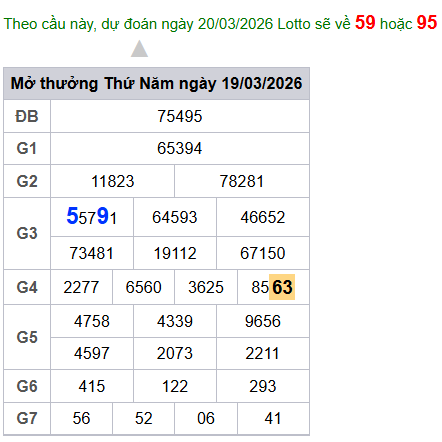
Task: Click the G1 row label
Action: pos(27,149)
